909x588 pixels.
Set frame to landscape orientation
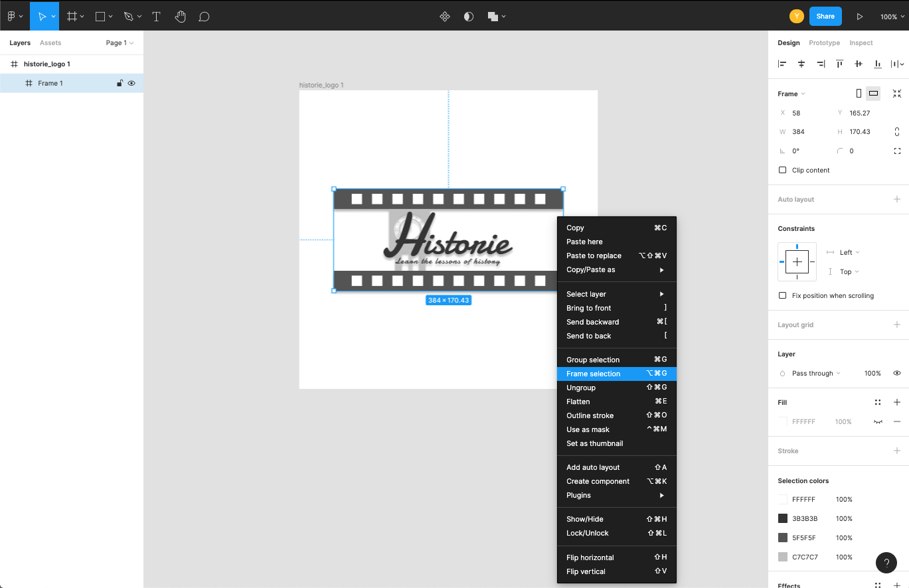pos(874,94)
